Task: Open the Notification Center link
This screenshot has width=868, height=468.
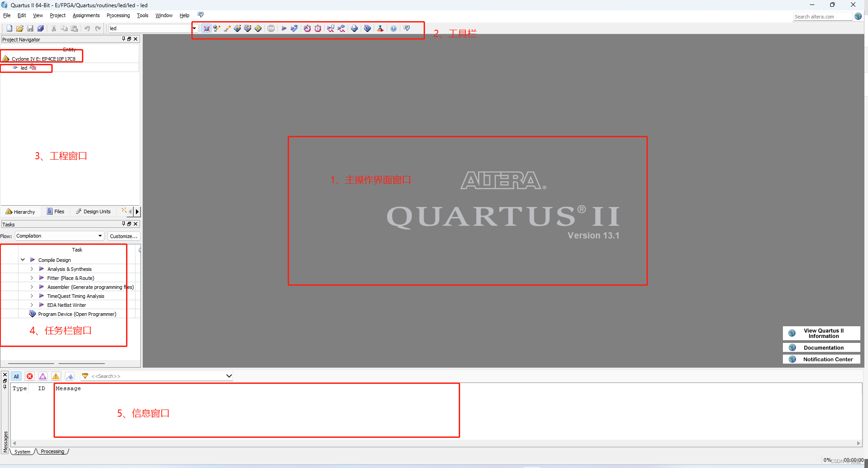Action: [821, 359]
